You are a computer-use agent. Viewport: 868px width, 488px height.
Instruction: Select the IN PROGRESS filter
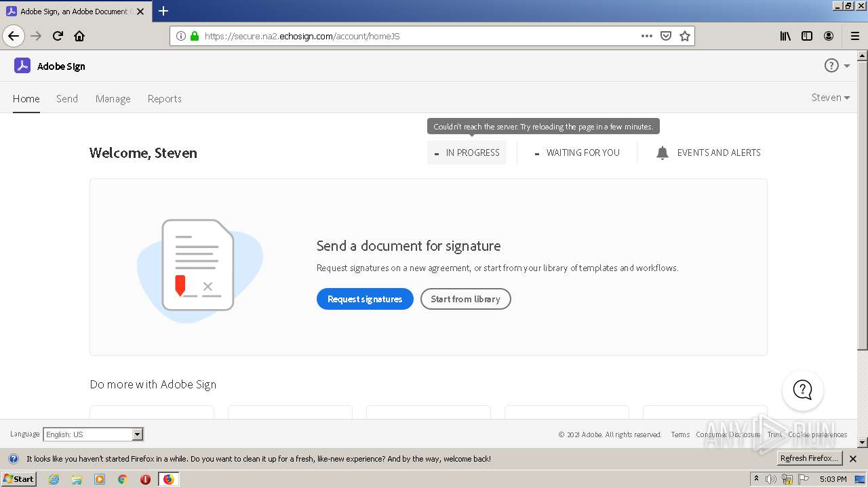point(467,152)
